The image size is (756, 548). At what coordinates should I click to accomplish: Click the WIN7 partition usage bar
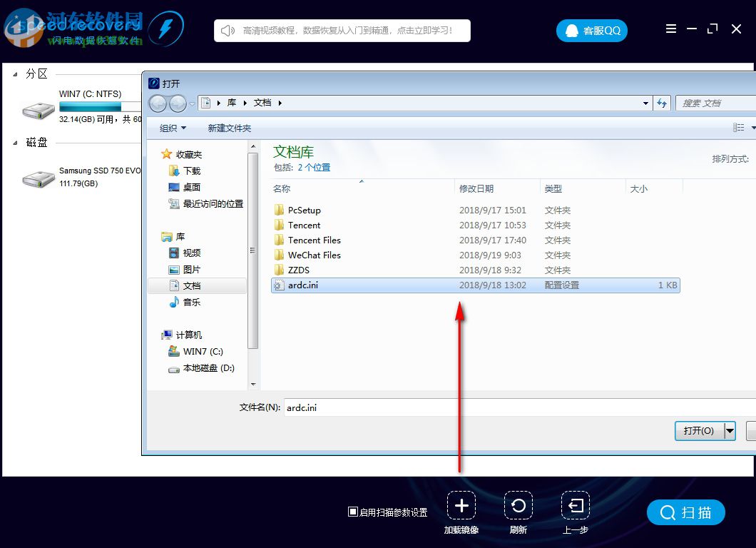101,106
